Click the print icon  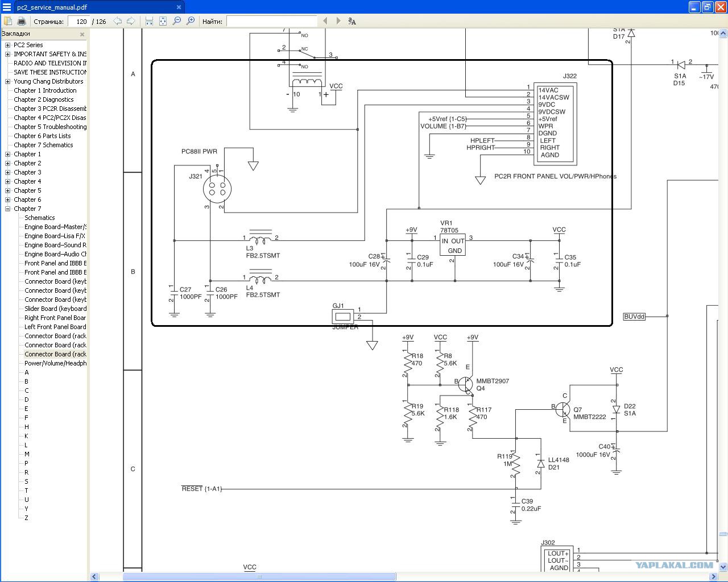(x=22, y=21)
